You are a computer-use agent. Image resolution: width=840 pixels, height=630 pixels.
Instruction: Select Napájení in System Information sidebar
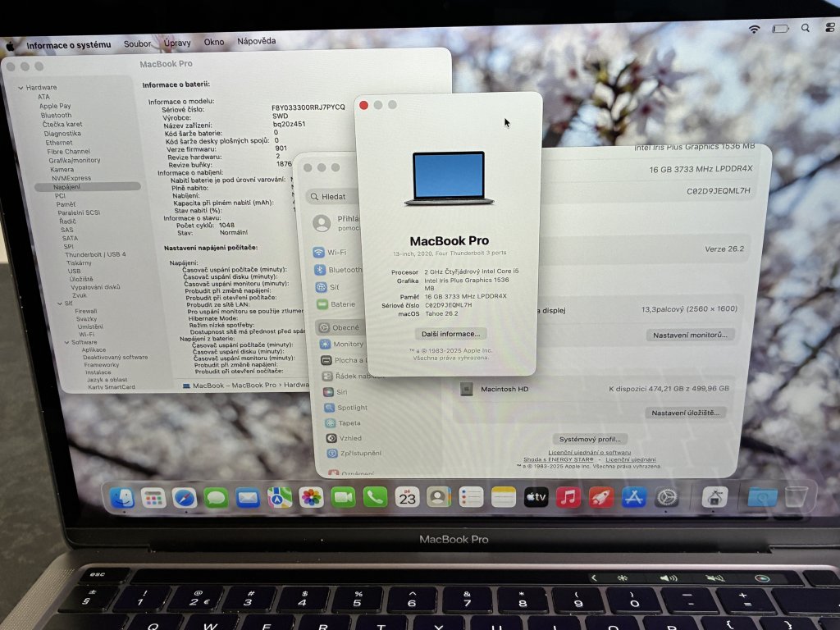coord(88,187)
